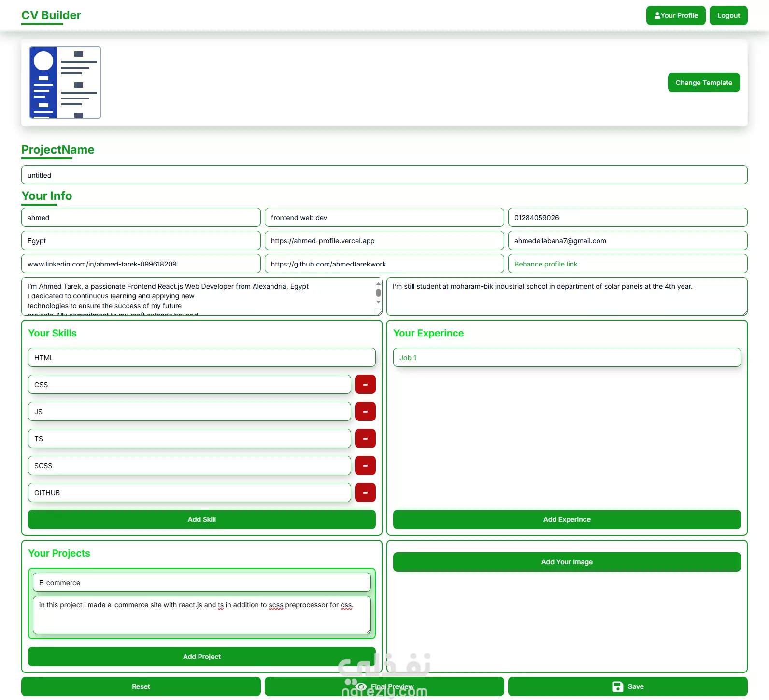Click the Add Experince button
769x700 pixels.
[567, 519]
